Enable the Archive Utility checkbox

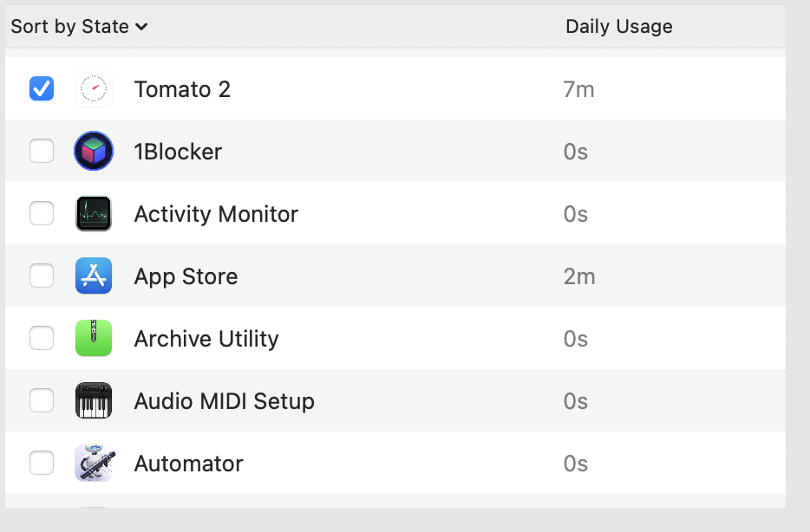42,339
